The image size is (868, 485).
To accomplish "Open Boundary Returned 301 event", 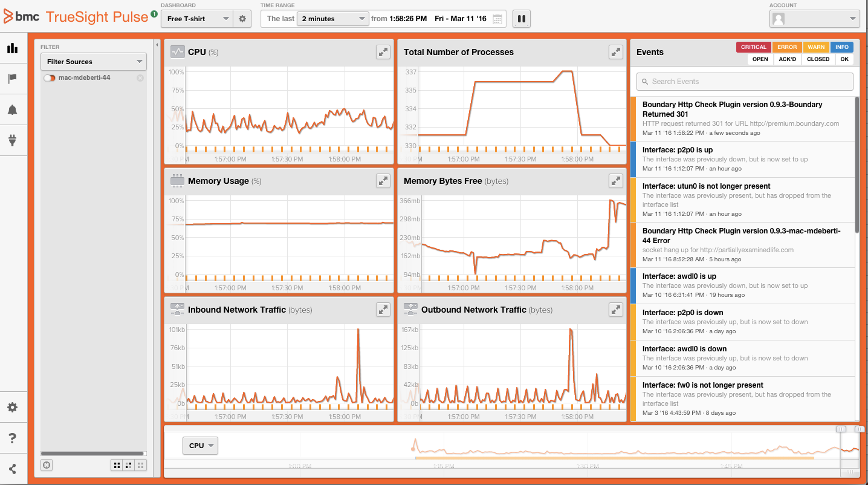I will point(743,119).
